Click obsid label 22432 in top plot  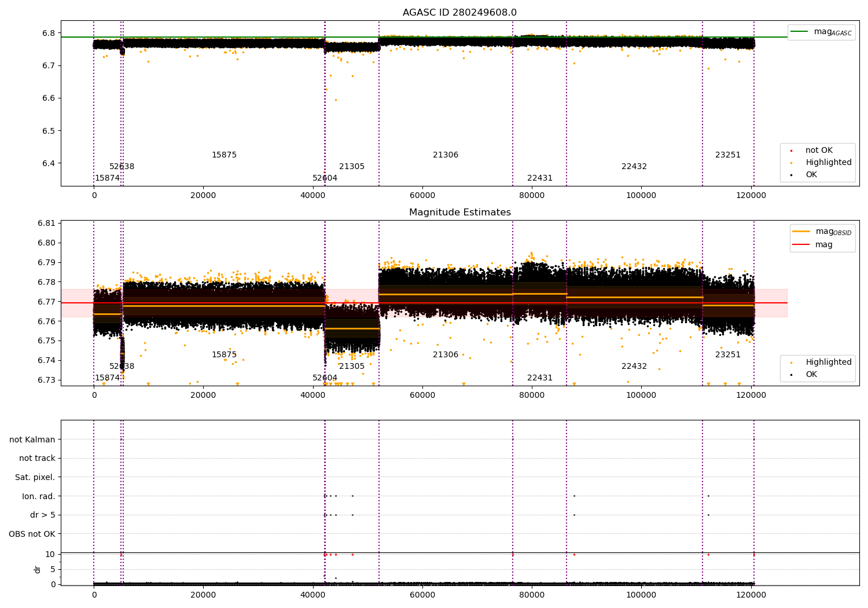tap(634, 167)
